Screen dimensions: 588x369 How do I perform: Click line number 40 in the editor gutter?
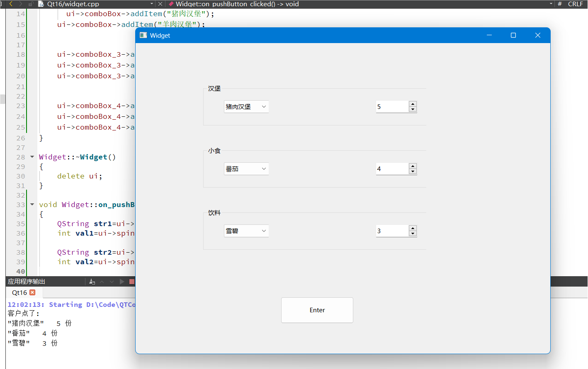point(21,271)
